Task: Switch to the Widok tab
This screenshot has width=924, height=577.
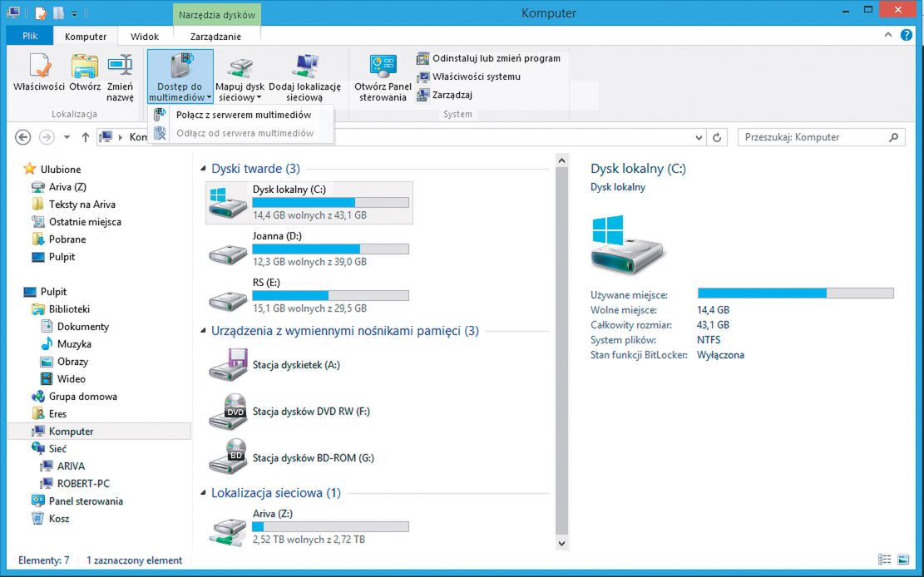Action: [145, 37]
